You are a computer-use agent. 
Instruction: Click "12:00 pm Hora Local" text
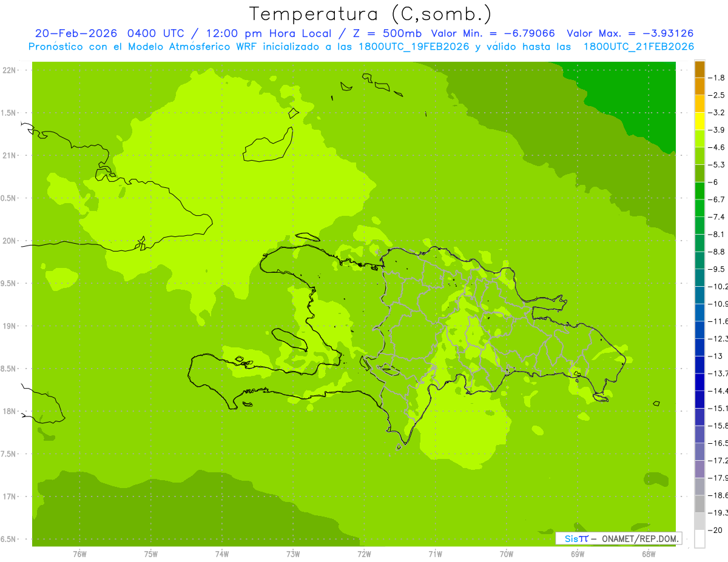269,33
